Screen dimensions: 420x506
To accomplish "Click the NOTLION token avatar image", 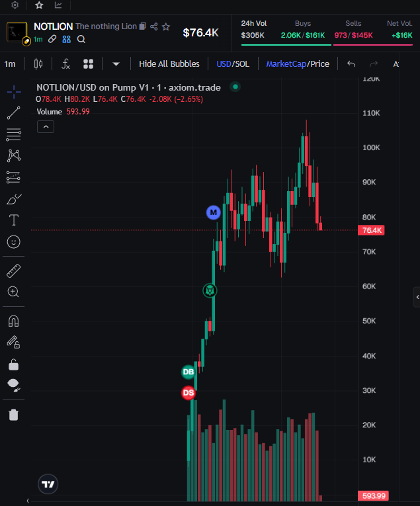I will [x=17, y=32].
